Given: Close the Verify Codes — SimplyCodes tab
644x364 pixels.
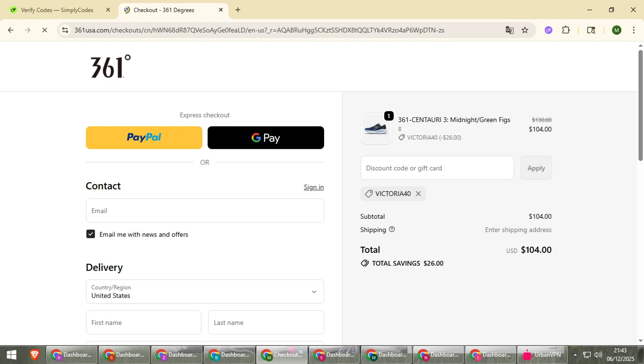Looking at the screenshot, I should coord(108,10).
